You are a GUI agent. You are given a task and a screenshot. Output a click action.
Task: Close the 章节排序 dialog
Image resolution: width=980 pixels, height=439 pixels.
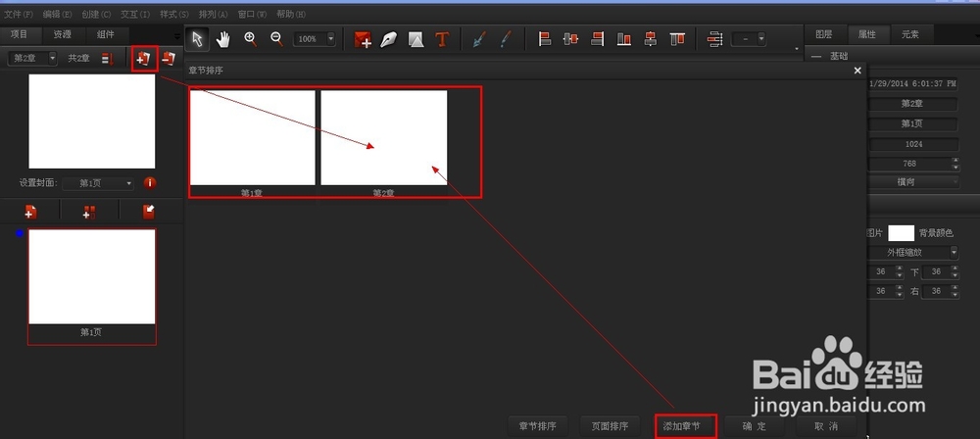pyautogui.click(x=857, y=71)
